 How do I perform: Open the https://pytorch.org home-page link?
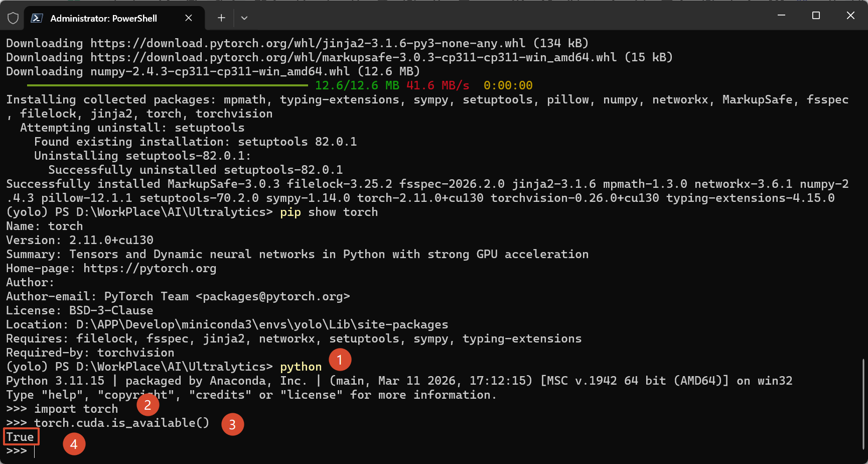click(150, 268)
